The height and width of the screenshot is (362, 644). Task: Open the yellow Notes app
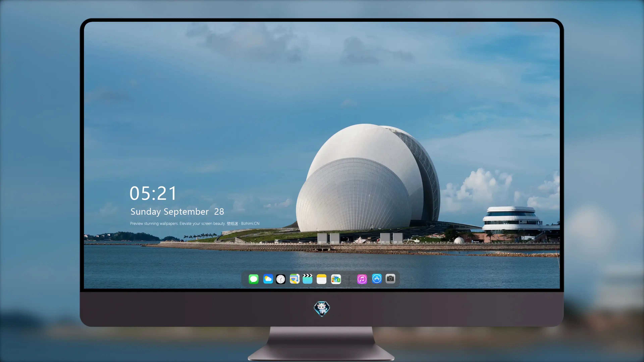point(321,279)
